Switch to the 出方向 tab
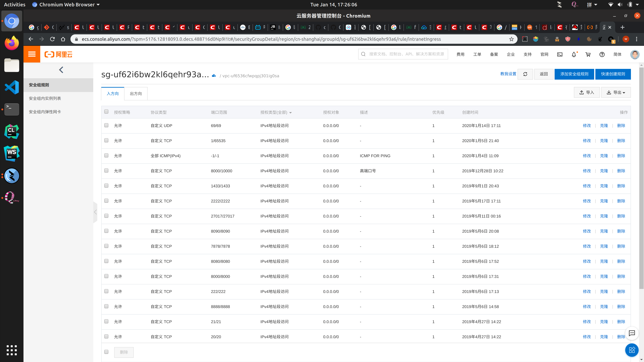The image size is (644, 362). tap(136, 94)
